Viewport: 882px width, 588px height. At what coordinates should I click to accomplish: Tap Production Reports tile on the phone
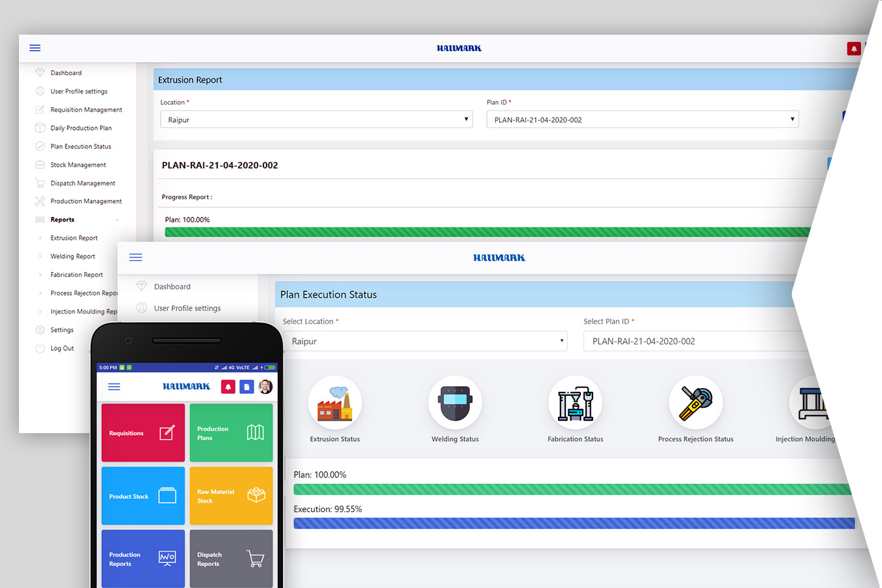point(143,559)
